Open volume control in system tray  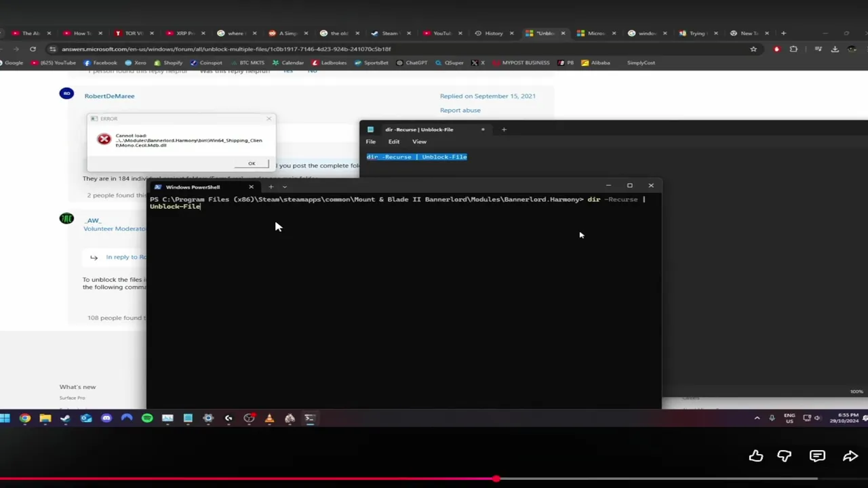[x=818, y=418]
